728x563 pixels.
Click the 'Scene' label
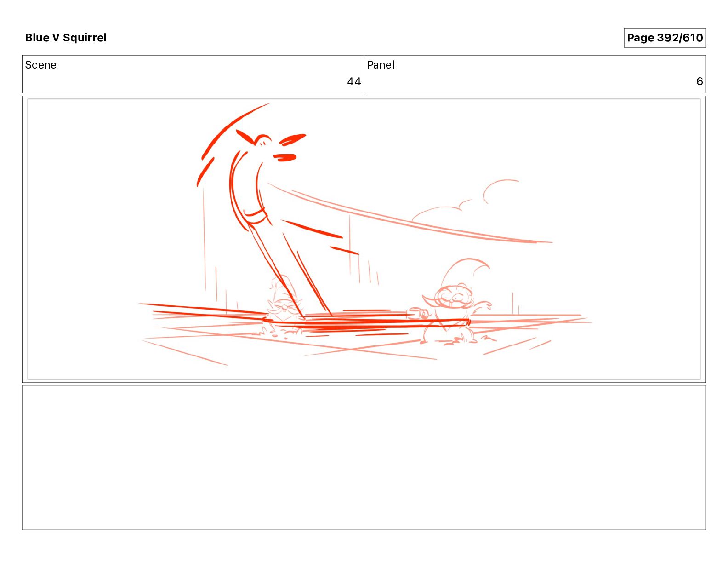40,65
